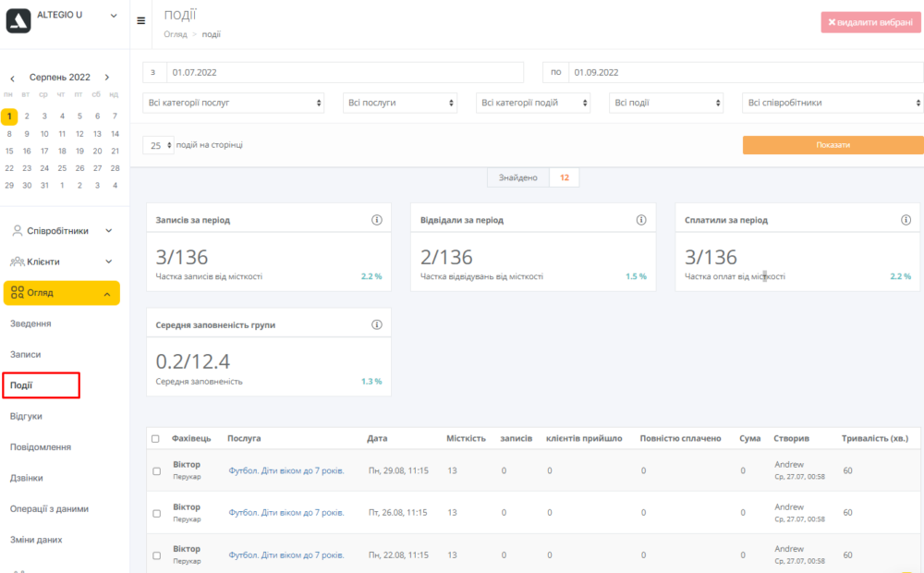Click the Сума column header
This screenshot has height=573, width=924.
(750, 439)
